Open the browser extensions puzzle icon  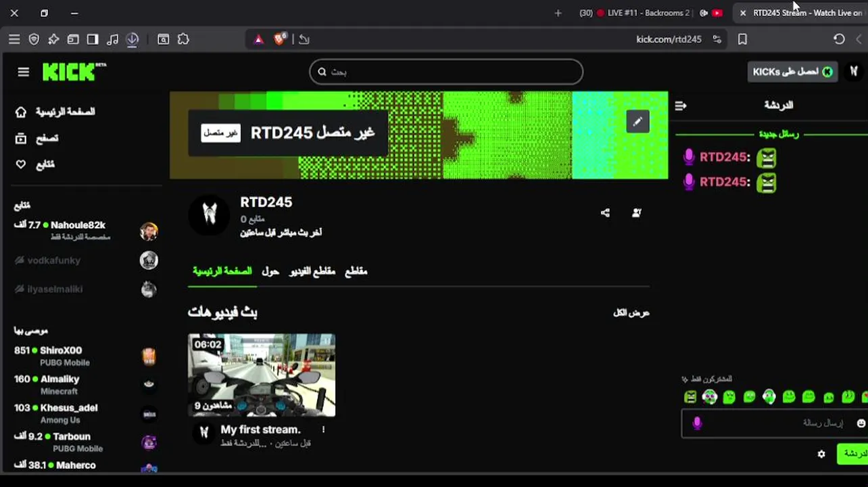point(183,39)
